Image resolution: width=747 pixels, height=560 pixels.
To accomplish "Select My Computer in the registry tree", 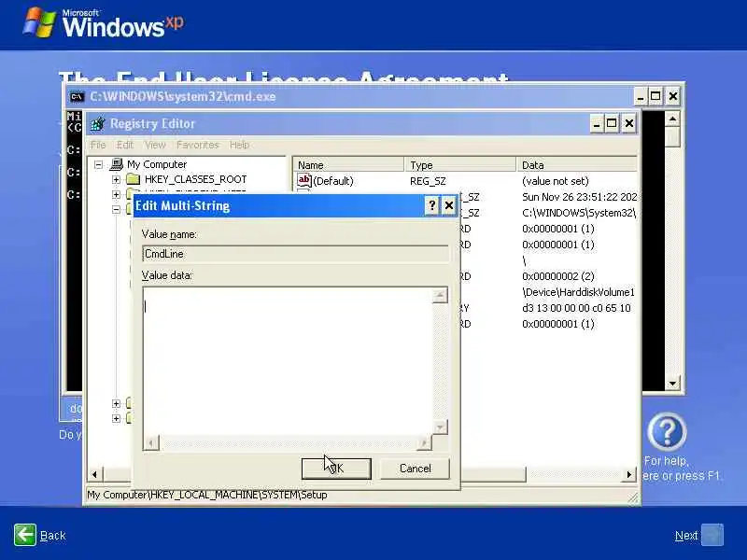I will tap(157, 164).
